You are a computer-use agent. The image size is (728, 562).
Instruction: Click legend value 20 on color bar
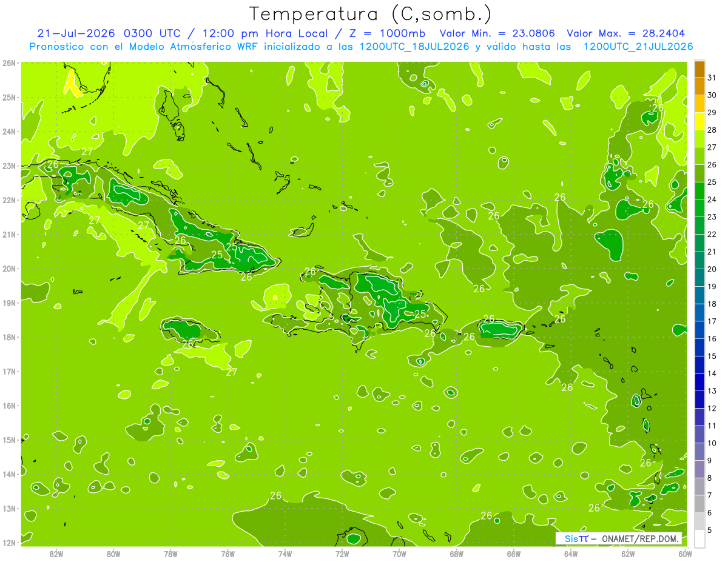[x=712, y=269]
